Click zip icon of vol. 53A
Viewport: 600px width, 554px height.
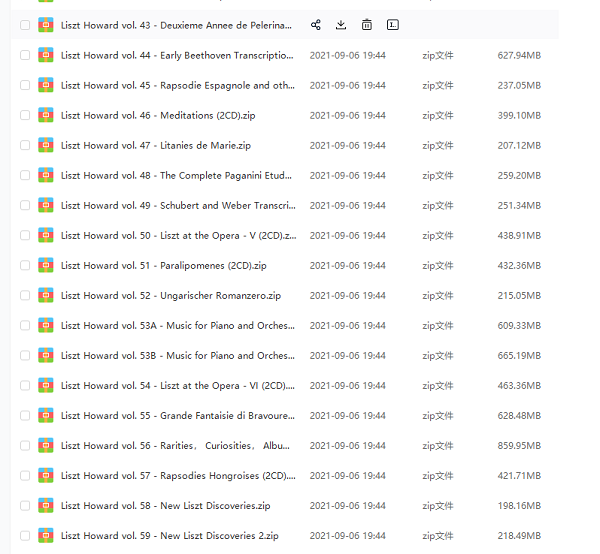click(46, 326)
